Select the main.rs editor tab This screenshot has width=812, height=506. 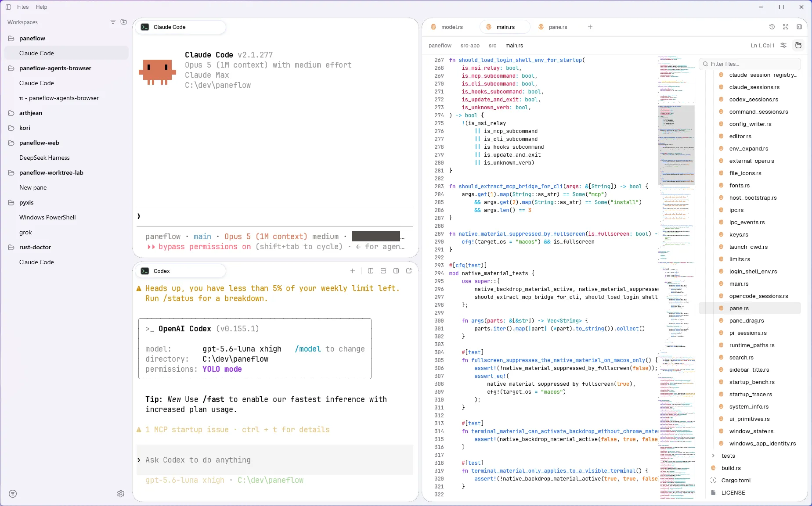coord(505,27)
